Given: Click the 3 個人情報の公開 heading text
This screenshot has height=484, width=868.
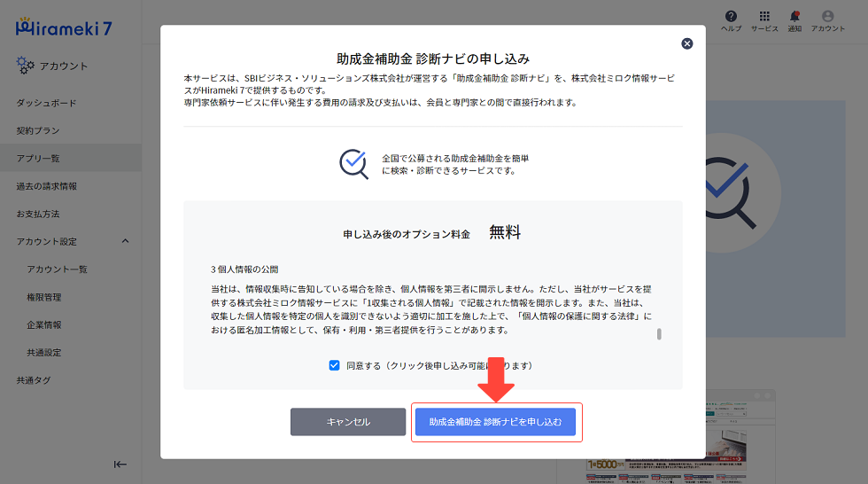Looking at the screenshot, I should [x=244, y=269].
